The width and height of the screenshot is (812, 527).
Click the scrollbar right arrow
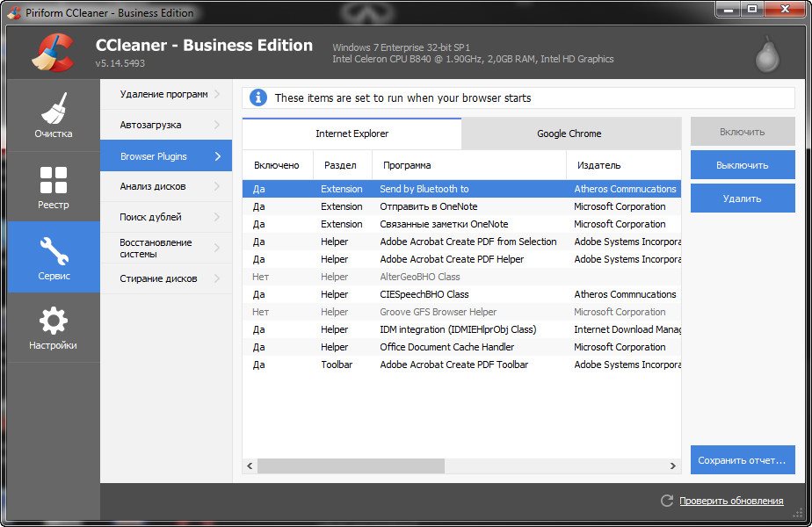pos(672,466)
